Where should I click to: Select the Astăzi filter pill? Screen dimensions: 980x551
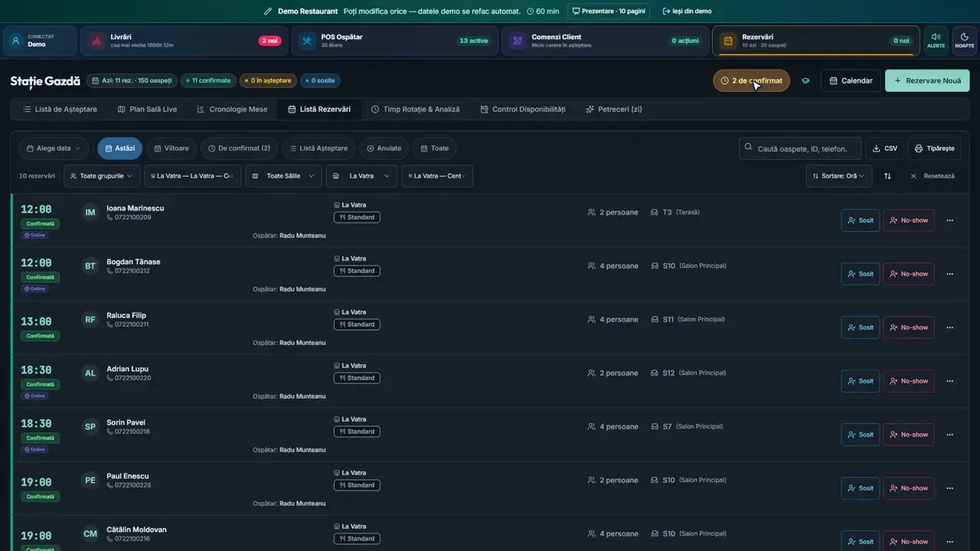point(119,148)
